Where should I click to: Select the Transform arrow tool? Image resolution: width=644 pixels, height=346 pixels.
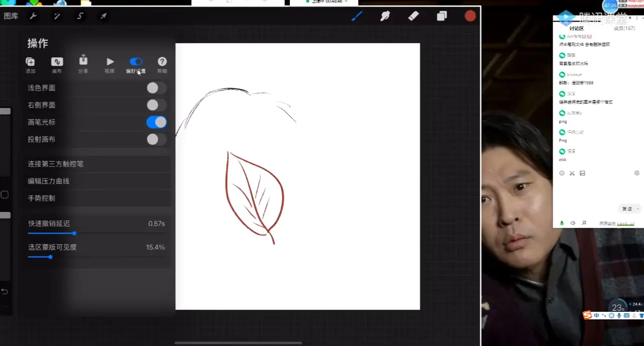click(103, 16)
